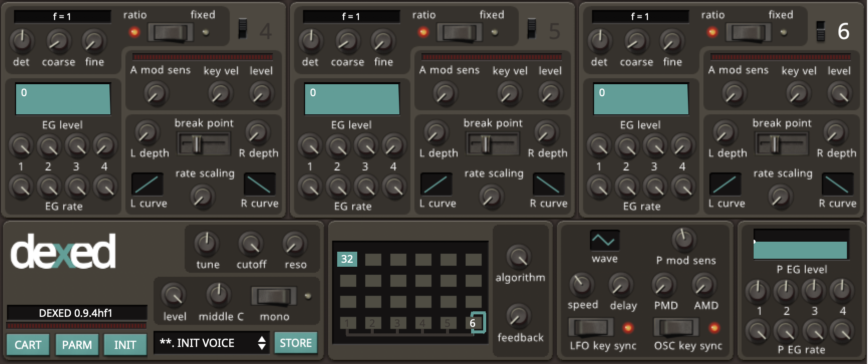Click the cutoff knob
Viewport: 868px width, 364px height.
pos(250,244)
